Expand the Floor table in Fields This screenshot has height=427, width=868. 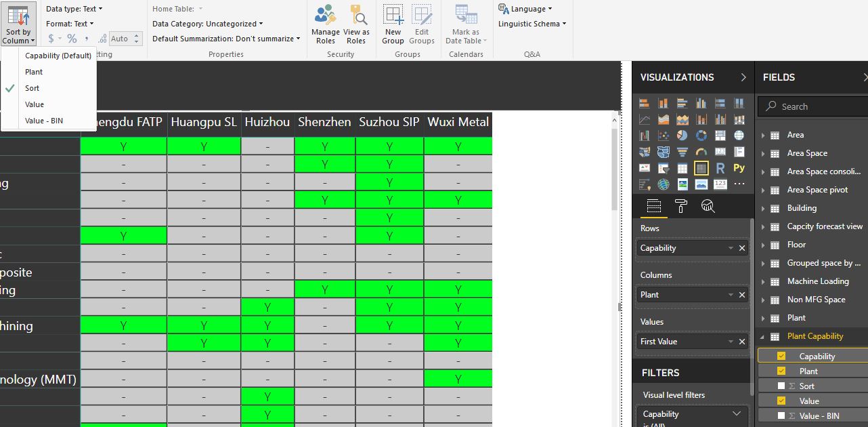(763, 245)
